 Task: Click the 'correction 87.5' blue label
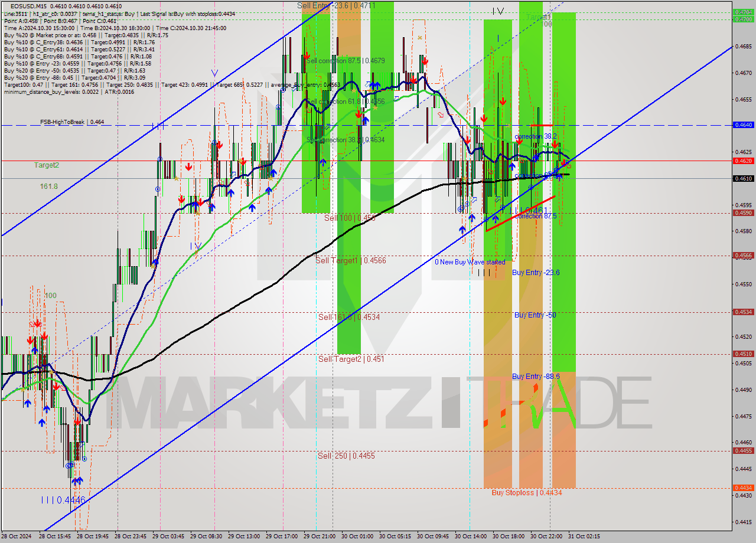pyautogui.click(x=536, y=216)
